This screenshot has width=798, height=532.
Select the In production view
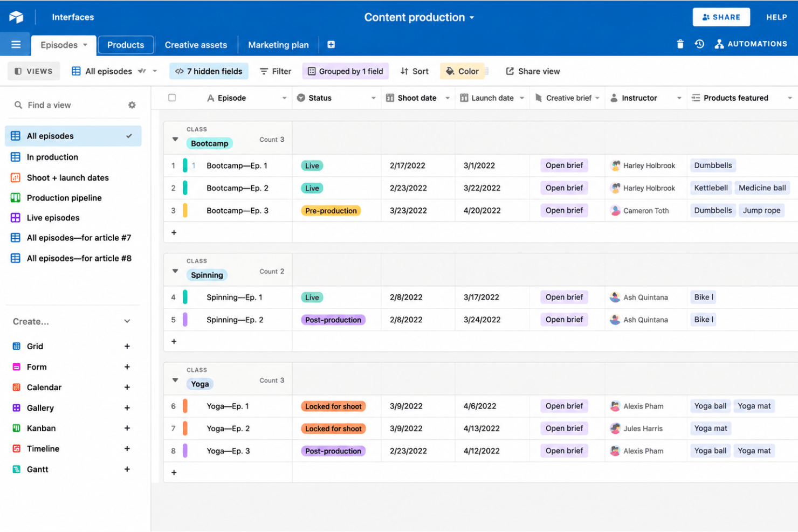click(73, 157)
